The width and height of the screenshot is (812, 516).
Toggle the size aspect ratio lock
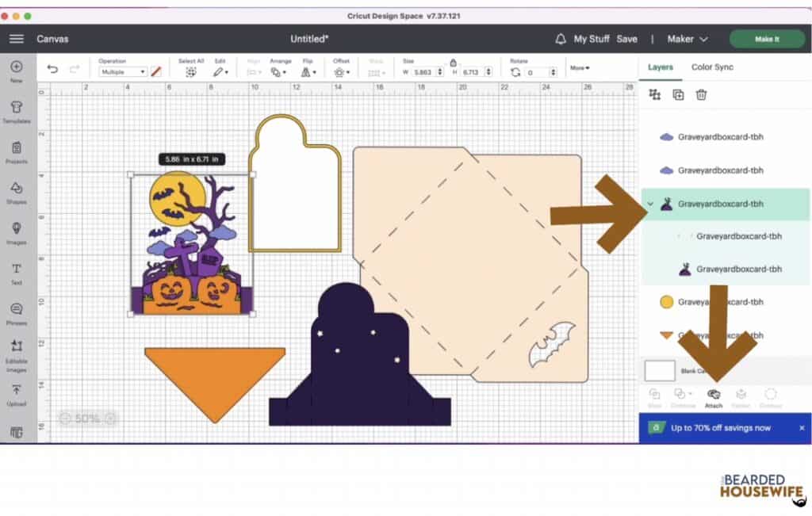pyautogui.click(x=453, y=63)
